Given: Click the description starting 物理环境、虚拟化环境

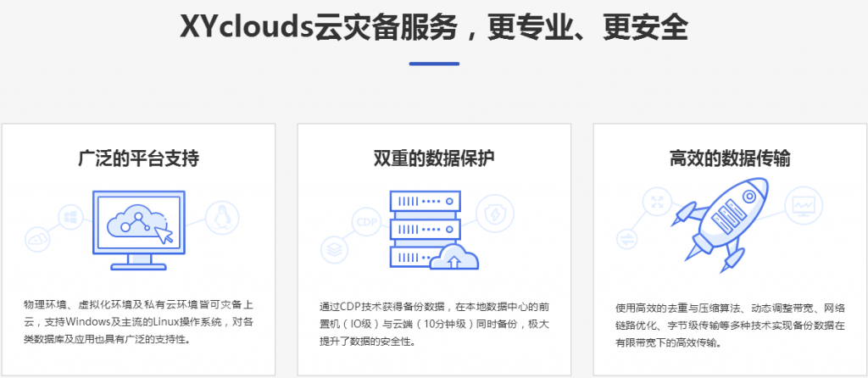Looking at the screenshot, I should (x=138, y=322).
